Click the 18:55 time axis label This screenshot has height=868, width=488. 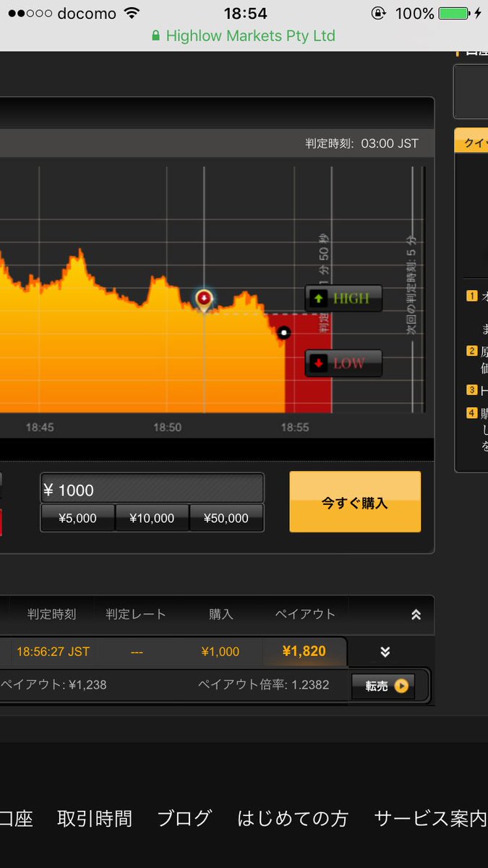click(295, 427)
